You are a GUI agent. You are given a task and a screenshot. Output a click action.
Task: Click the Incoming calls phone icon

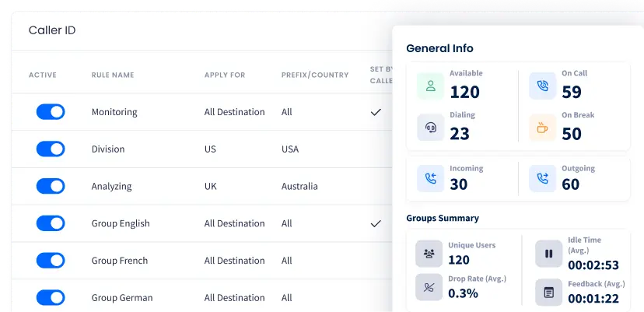(430, 178)
